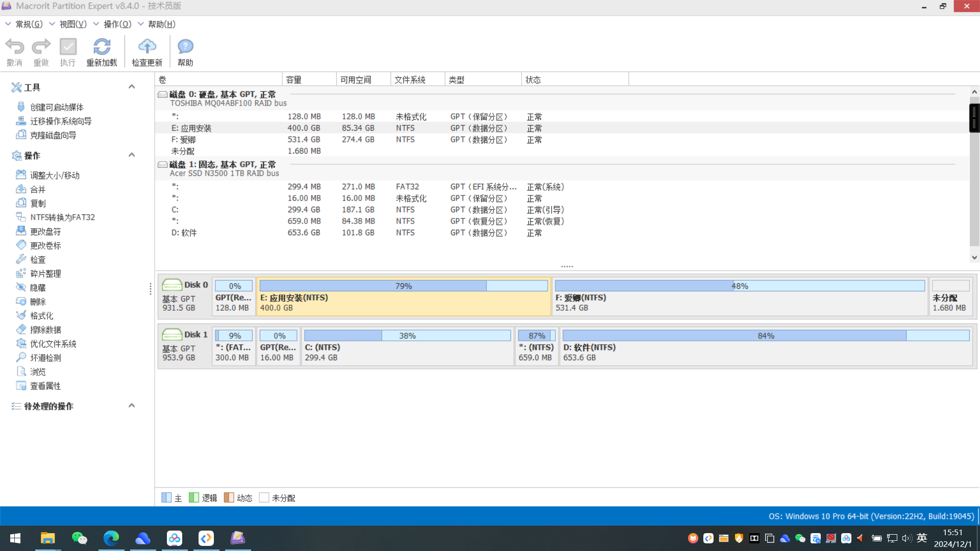Open the 克隆磁盘向导 tool icon
Viewport: 980px width, 551px height.
(20, 135)
